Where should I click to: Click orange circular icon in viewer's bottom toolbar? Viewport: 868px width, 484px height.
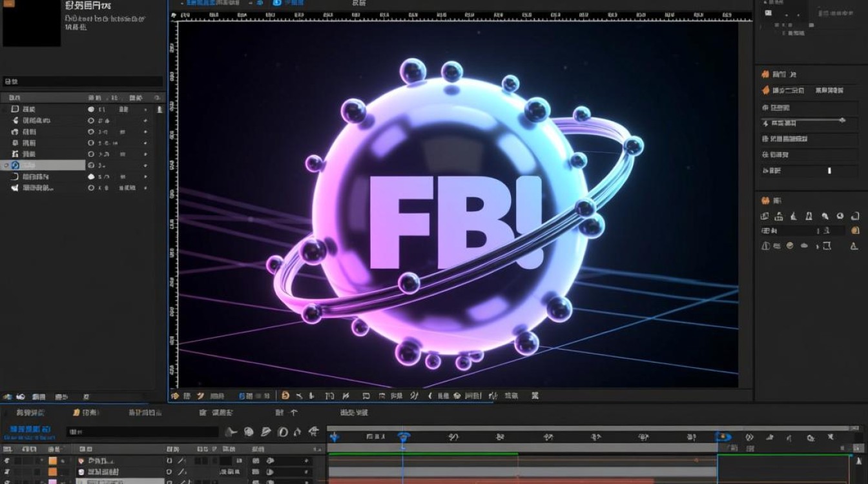click(x=285, y=396)
